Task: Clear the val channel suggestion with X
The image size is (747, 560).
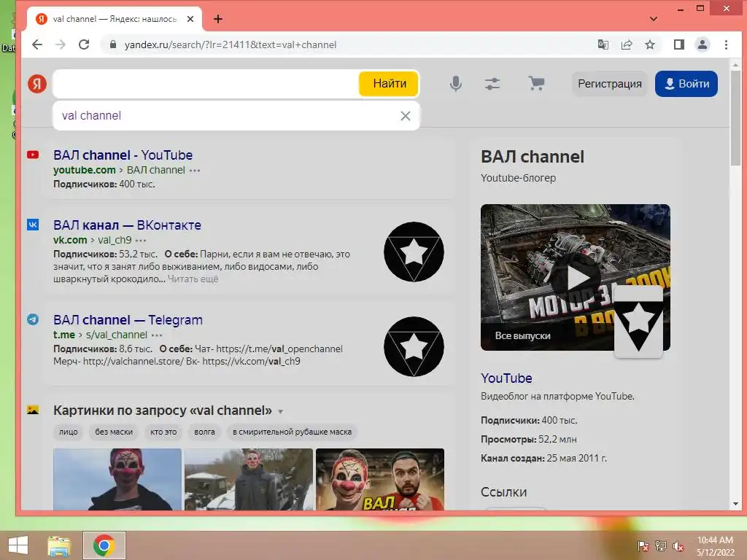Action: pyautogui.click(x=406, y=116)
